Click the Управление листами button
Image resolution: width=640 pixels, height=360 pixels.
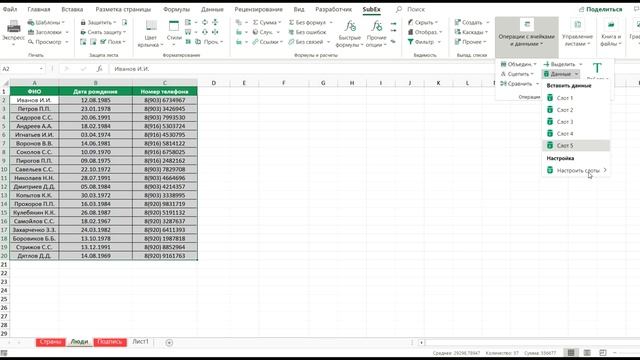click(577, 33)
